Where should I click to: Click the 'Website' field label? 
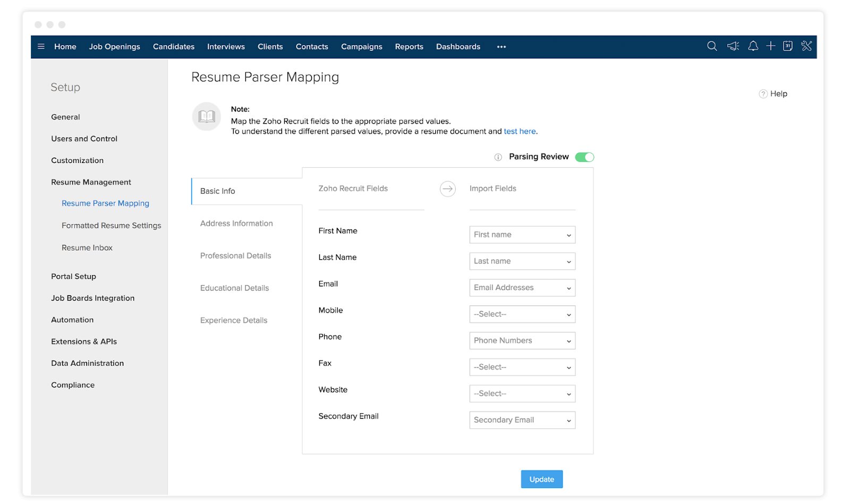tap(333, 390)
